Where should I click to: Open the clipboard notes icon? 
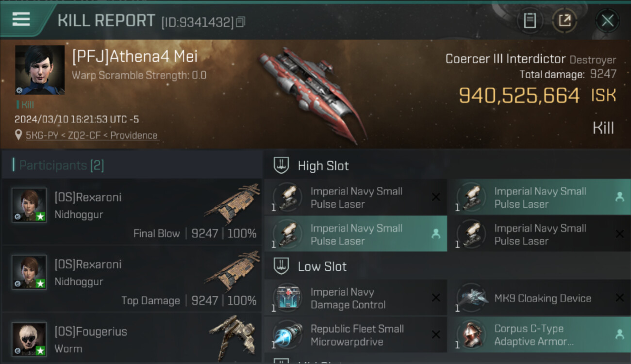pyautogui.click(x=530, y=21)
